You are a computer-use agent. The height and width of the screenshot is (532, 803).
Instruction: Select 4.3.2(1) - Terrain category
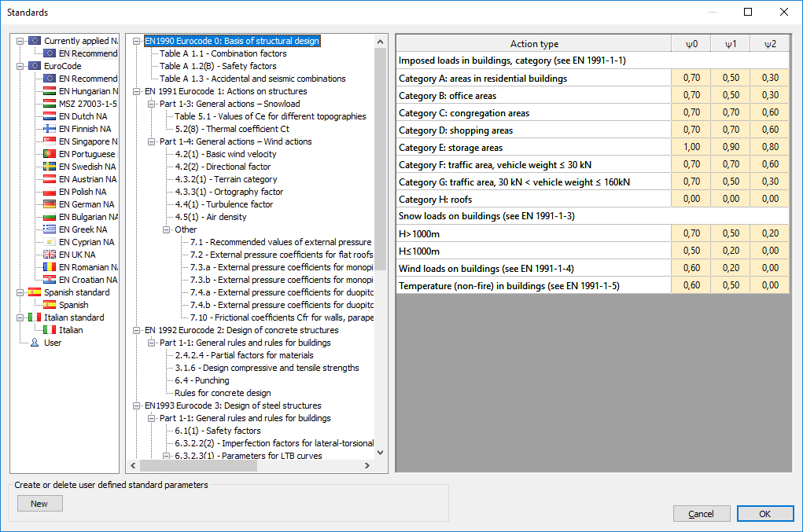coord(226,179)
